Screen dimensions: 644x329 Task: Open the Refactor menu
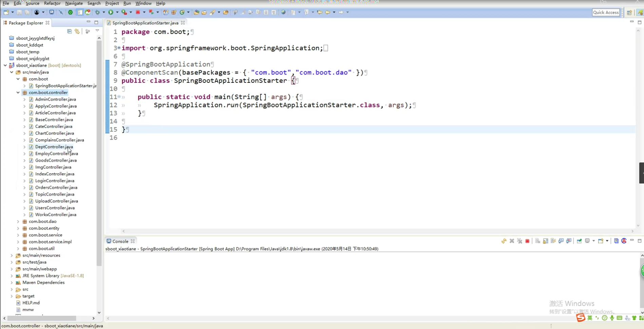(x=52, y=3)
